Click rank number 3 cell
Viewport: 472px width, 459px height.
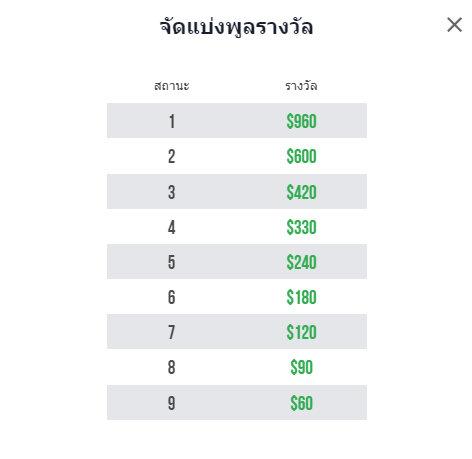point(171,192)
